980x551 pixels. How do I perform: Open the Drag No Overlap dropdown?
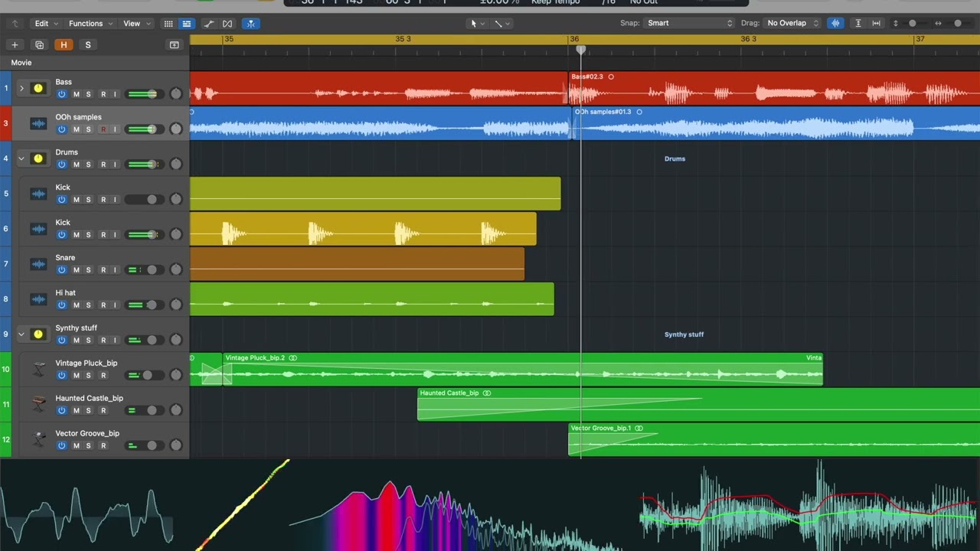click(x=792, y=23)
